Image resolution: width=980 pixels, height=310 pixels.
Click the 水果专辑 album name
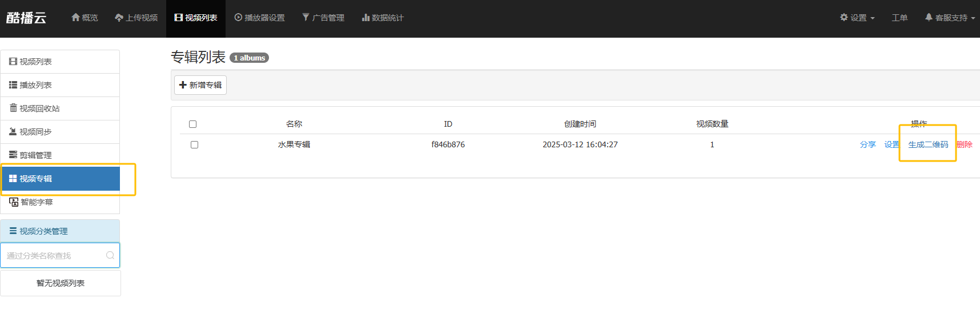click(x=294, y=144)
